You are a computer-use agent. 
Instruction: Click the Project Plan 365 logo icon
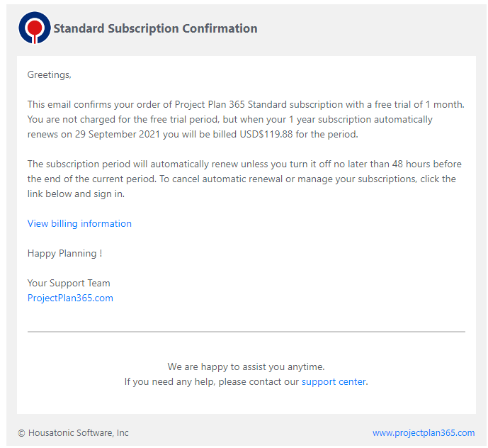click(34, 28)
